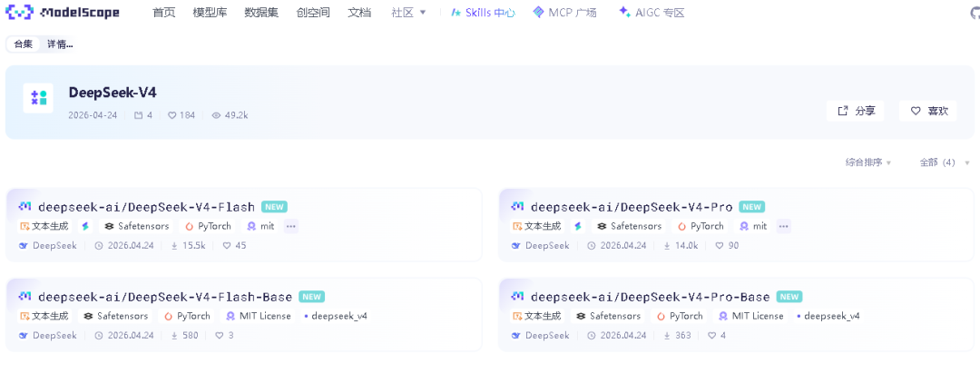Click the download icon showing 580

coord(174,336)
